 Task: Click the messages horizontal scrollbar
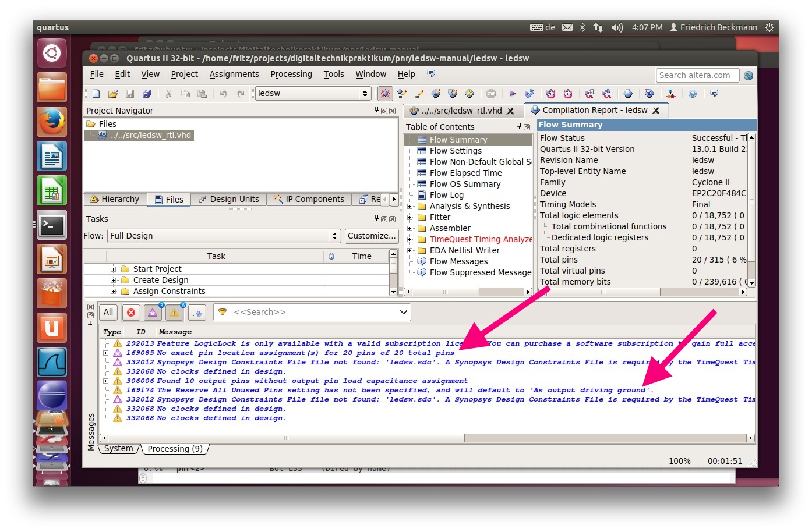click(285, 438)
